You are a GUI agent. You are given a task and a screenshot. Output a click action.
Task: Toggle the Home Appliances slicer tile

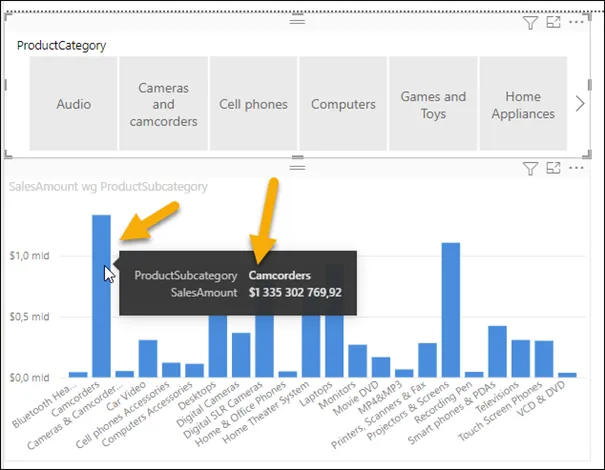(522, 104)
